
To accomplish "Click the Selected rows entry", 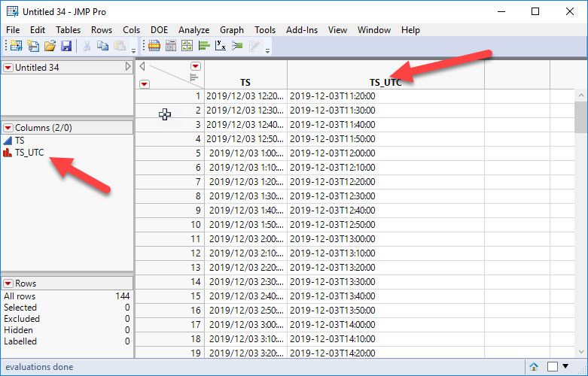I will [x=67, y=308].
